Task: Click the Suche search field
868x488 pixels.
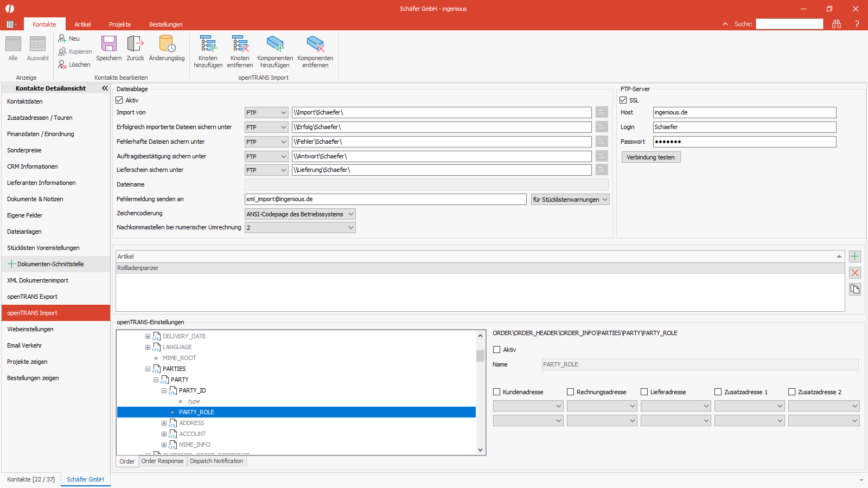Action: [789, 24]
